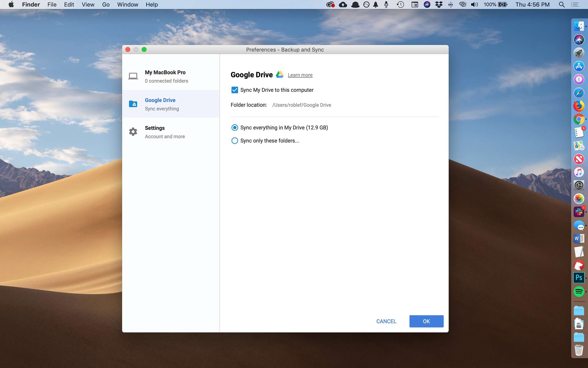Launch Photoshop from the dock
This screenshot has width=588, height=368.
[x=579, y=278]
